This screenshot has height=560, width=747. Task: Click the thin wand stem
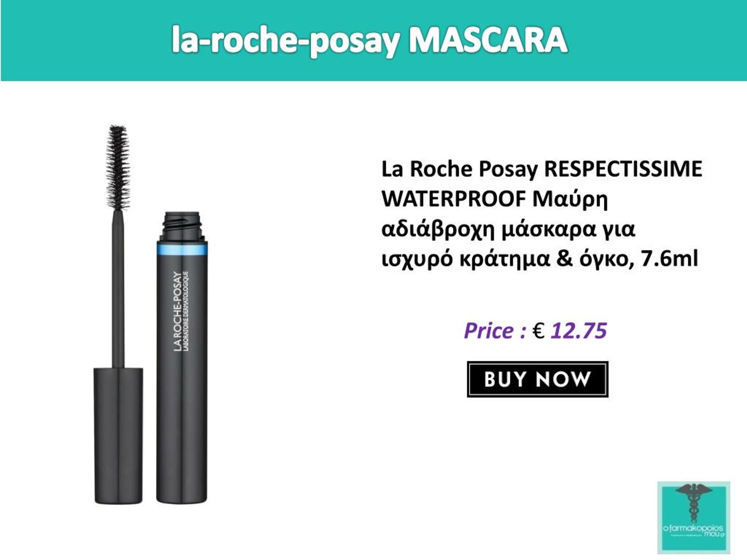click(x=118, y=289)
